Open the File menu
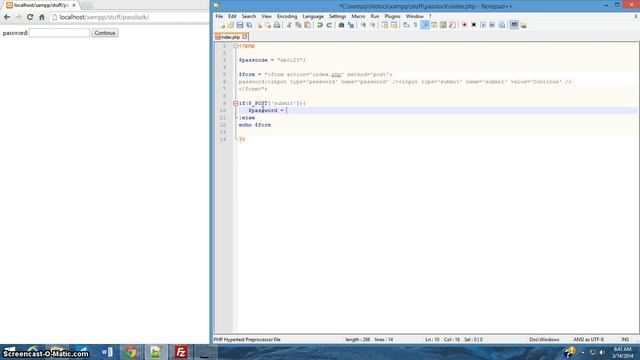The height and width of the screenshot is (360, 640). click(x=219, y=16)
